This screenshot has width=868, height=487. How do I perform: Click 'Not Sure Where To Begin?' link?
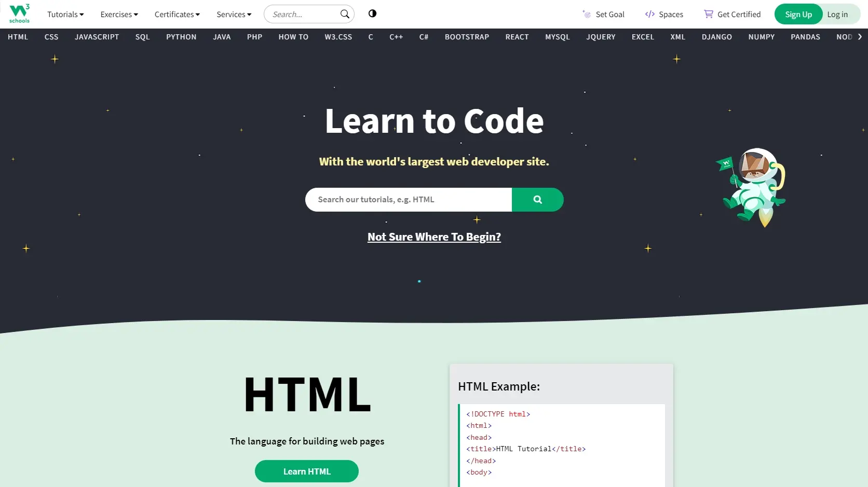tap(434, 237)
